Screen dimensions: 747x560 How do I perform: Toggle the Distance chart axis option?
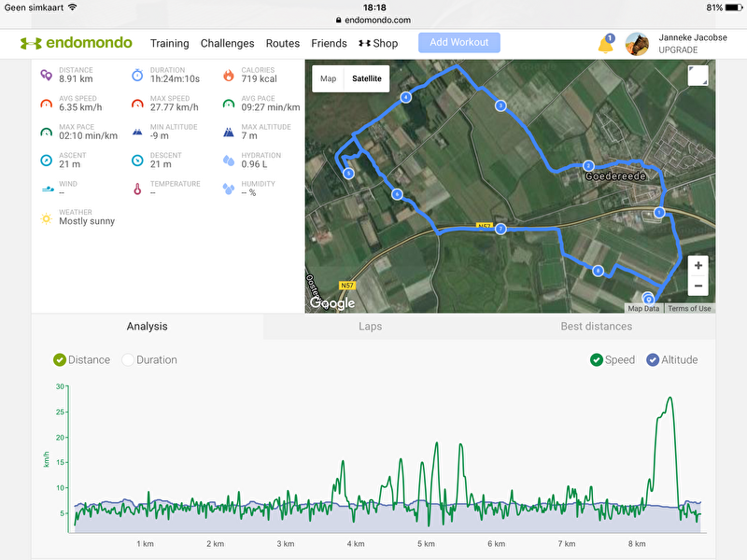[81, 360]
